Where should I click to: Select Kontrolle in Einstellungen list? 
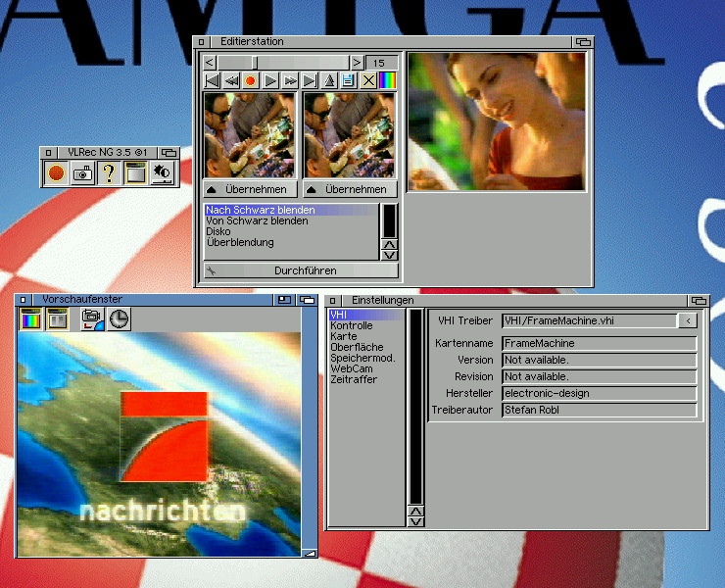365,325
